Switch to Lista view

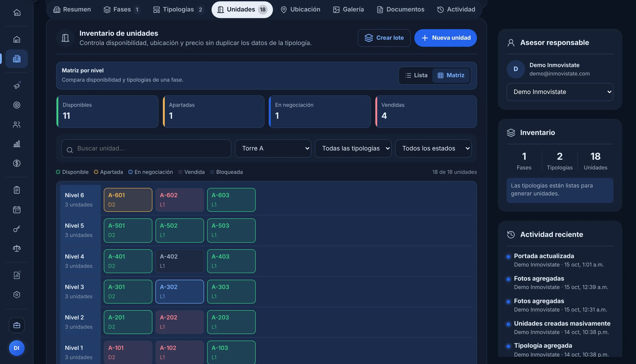pyautogui.click(x=416, y=75)
